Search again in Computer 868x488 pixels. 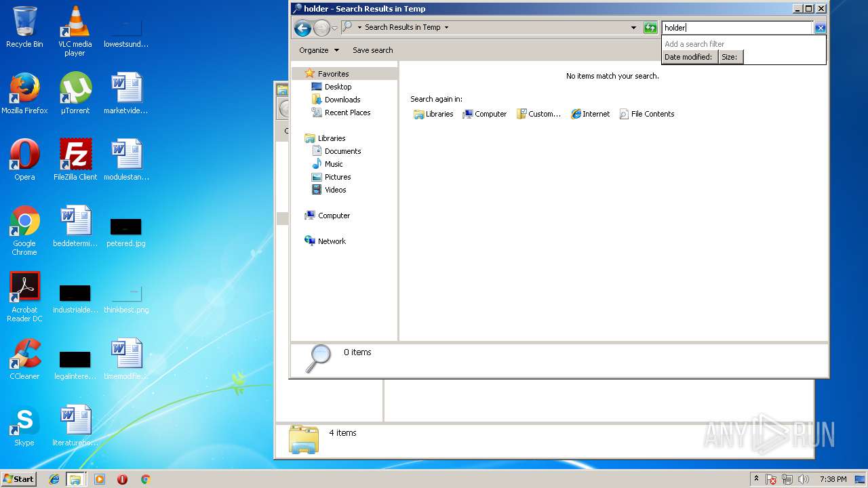(484, 114)
